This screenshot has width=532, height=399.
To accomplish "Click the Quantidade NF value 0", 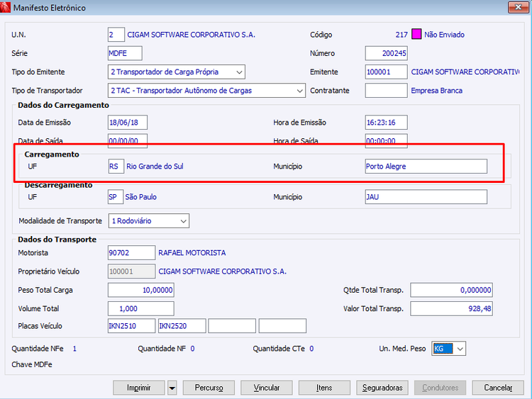I will click(192, 349).
